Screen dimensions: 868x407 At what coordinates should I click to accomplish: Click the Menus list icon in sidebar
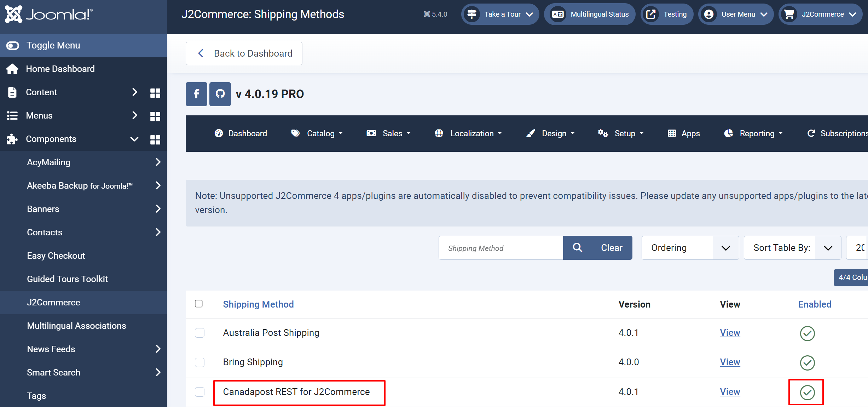point(12,116)
